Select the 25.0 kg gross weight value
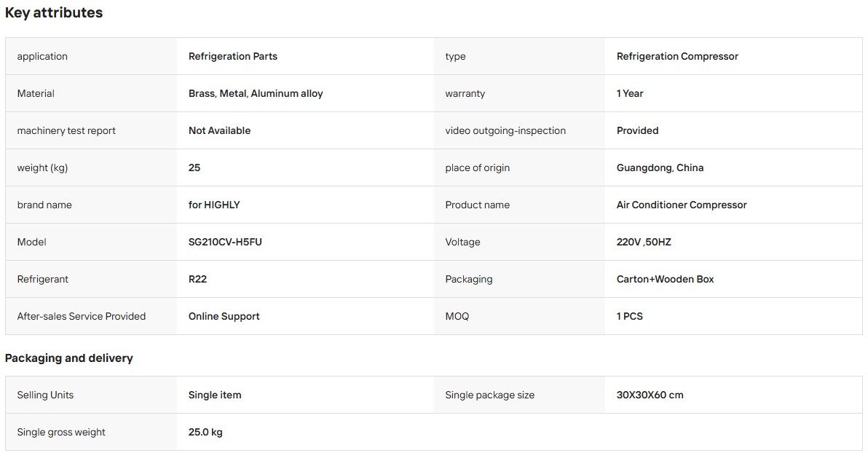This screenshot has height=461, width=868. [x=205, y=432]
